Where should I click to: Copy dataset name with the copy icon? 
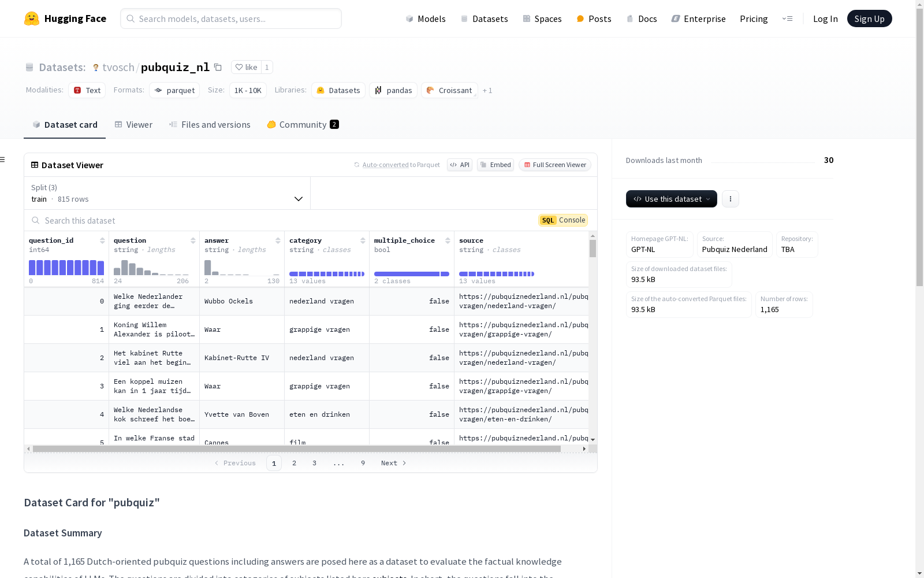tap(218, 67)
